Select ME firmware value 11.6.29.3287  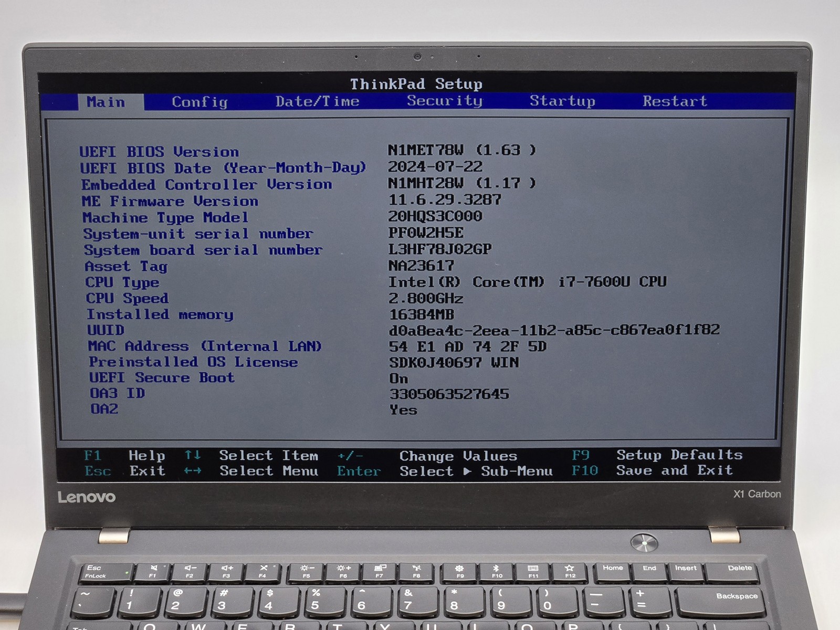(445, 199)
